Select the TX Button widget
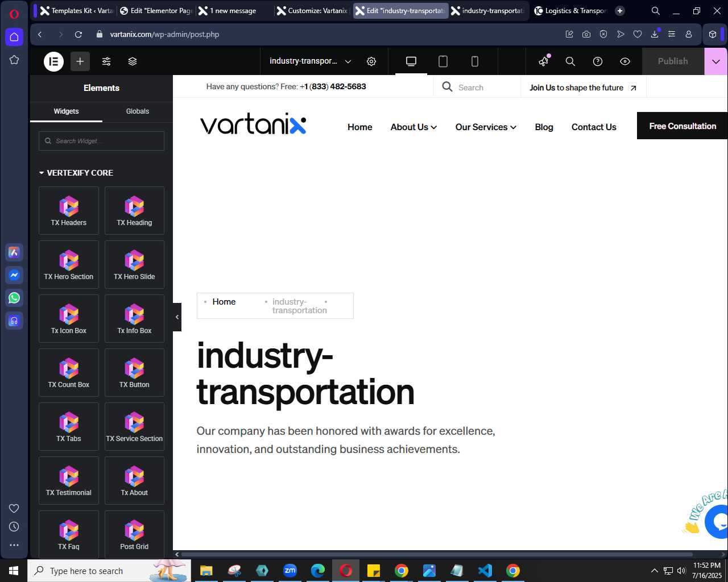 134,373
